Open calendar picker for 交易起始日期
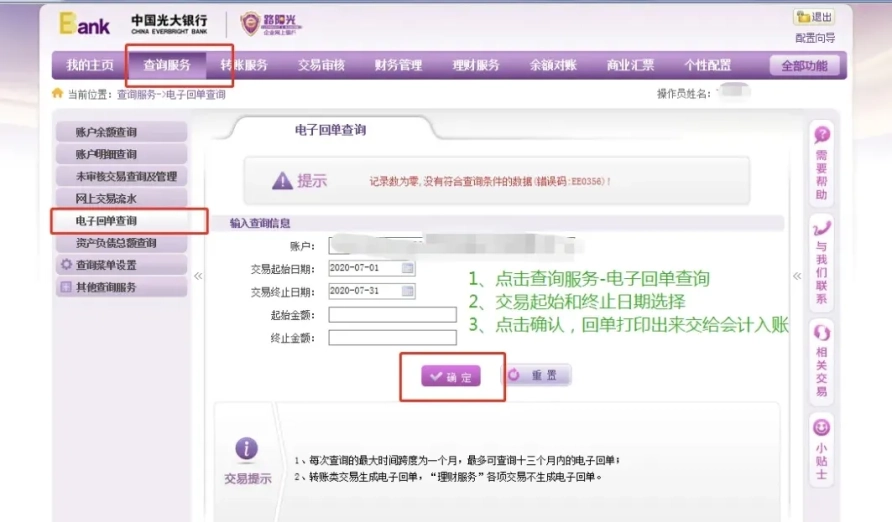This screenshot has width=892, height=522. pos(407,268)
